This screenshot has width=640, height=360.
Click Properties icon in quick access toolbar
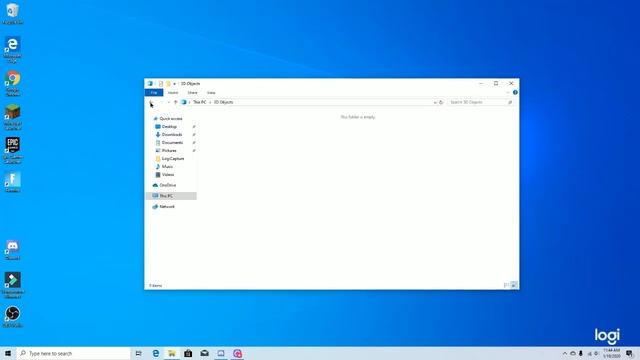161,83
